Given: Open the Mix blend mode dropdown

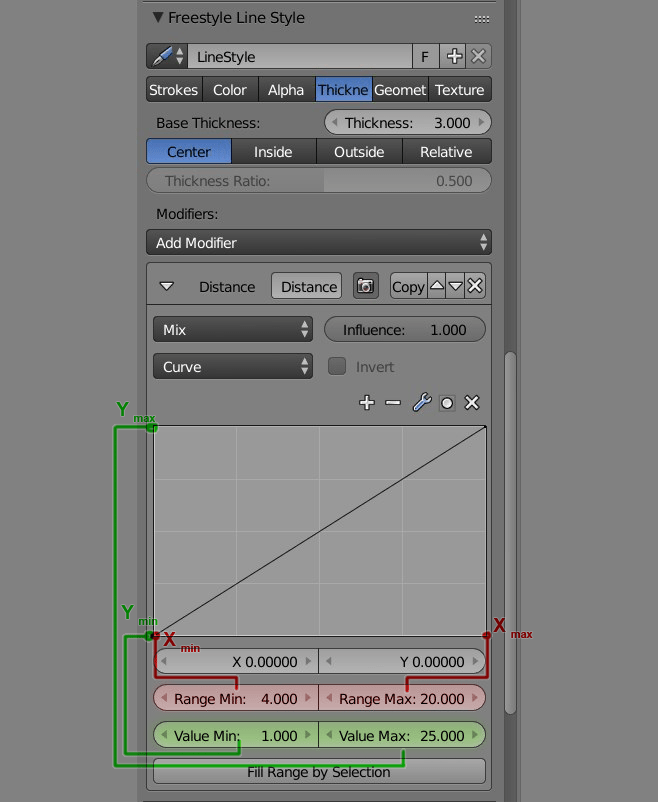Looking at the screenshot, I should [x=233, y=329].
